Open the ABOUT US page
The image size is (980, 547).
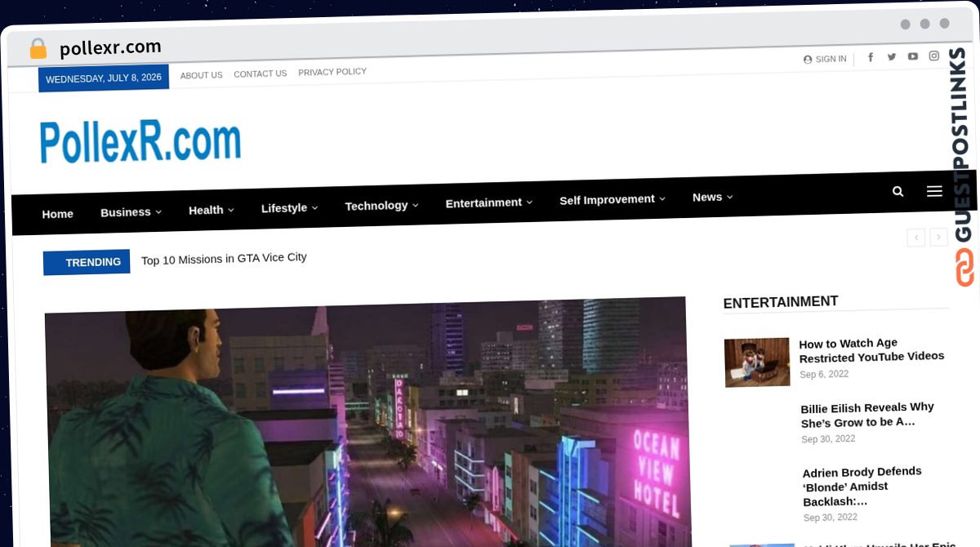click(x=201, y=75)
